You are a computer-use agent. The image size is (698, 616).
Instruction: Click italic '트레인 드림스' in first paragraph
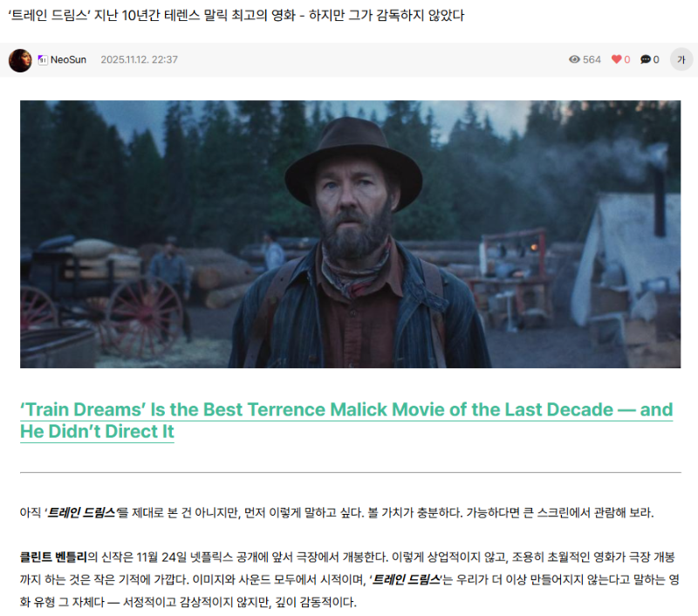(x=81, y=513)
